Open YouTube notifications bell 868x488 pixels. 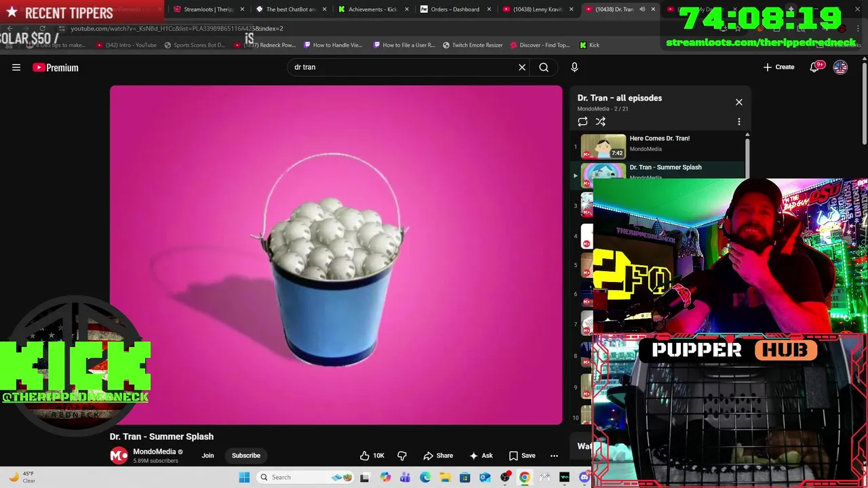815,67
